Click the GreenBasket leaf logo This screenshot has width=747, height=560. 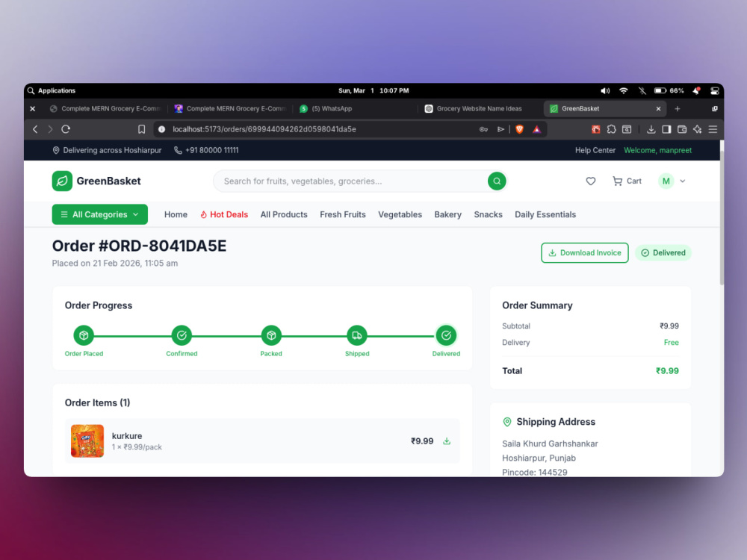pyautogui.click(x=62, y=181)
